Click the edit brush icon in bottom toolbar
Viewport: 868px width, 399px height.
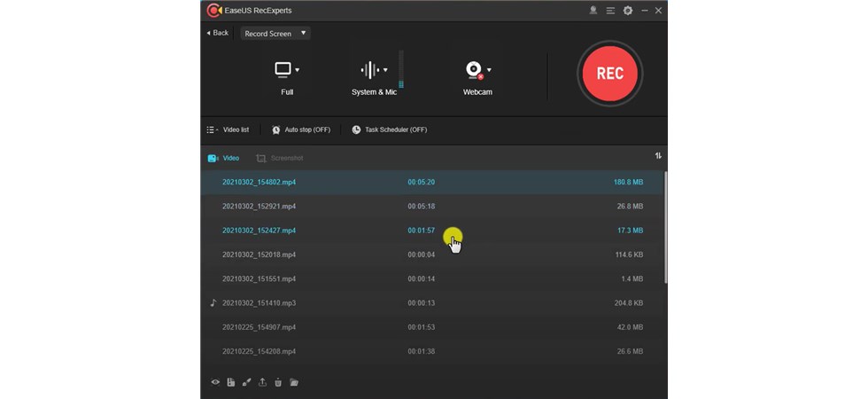(x=246, y=382)
